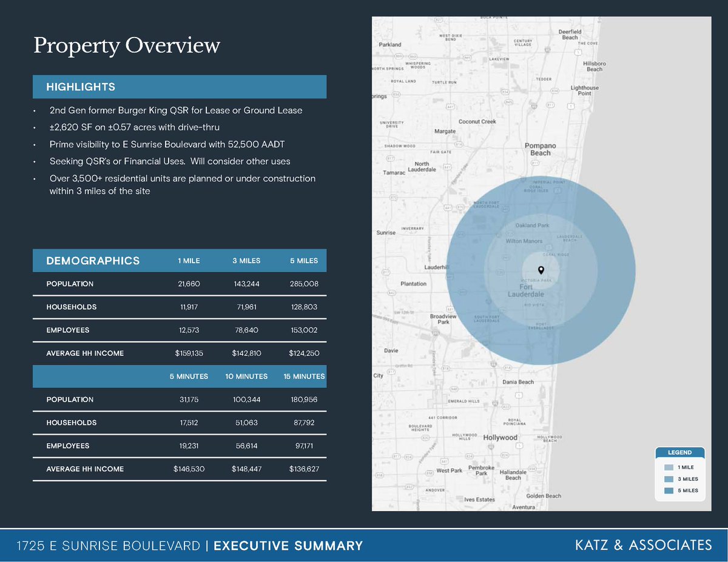Click employees value 12,573
Image resolution: width=728 pixels, height=562 pixels.
pos(189,330)
